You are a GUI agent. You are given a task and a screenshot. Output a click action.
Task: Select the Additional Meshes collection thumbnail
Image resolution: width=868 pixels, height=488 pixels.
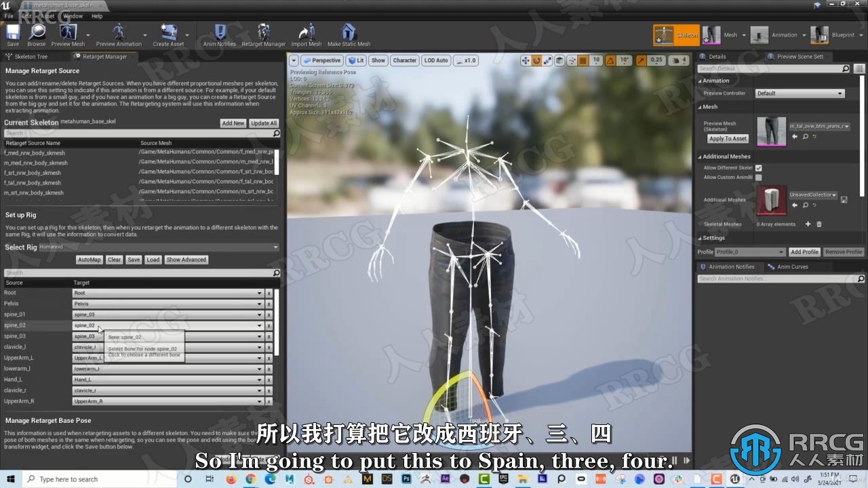[771, 200]
